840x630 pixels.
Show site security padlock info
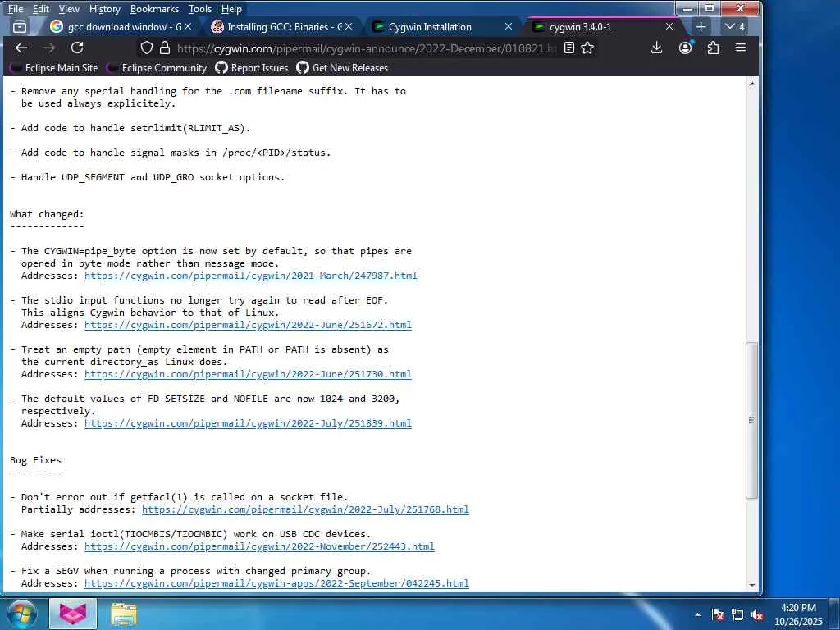point(164,48)
